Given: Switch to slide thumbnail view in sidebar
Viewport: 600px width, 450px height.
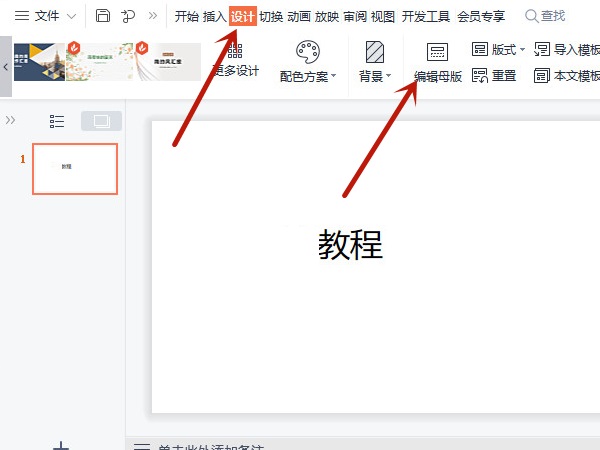Looking at the screenshot, I should [x=101, y=121].
